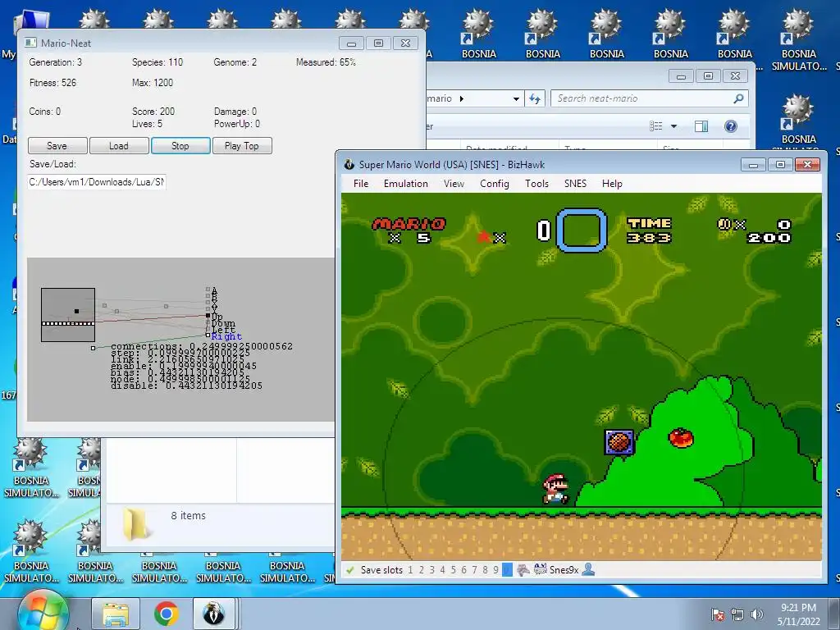840x630 pixels.
Task: Click the 'Max: 1200' label
Action: (153, 83)
